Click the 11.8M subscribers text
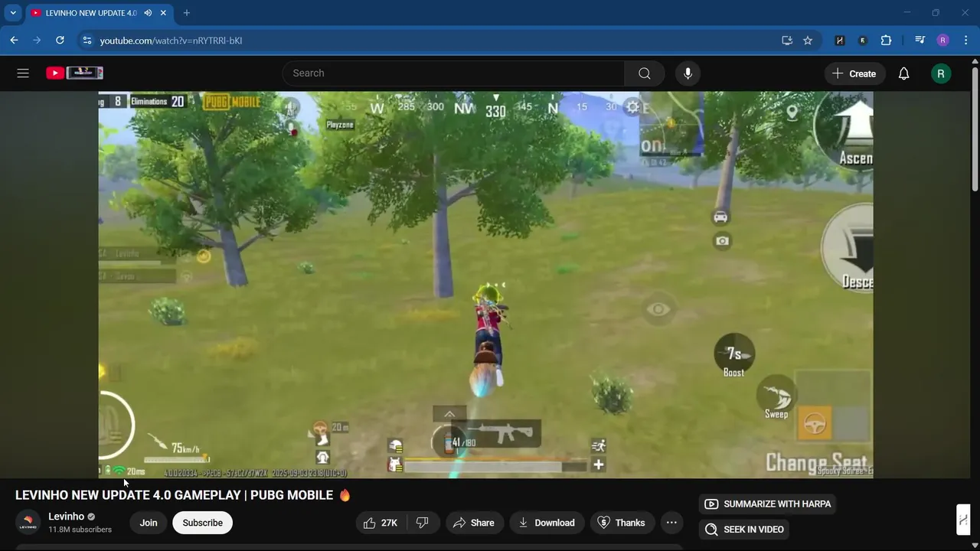Viewport: 980px width, 551px height. click(x=80, y=530)
